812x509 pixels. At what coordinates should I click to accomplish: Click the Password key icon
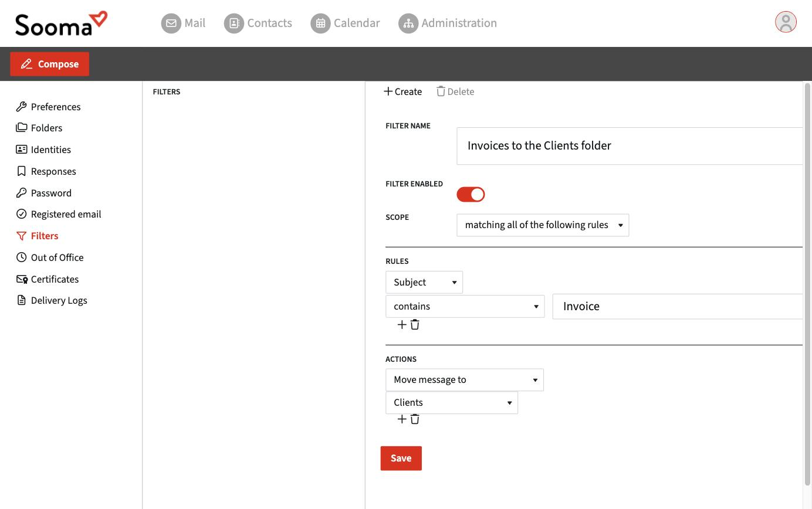tap(21, 193)
